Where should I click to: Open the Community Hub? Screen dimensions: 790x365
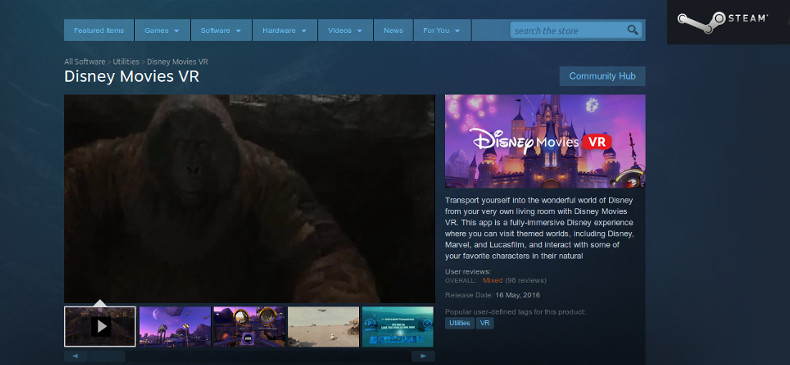click(602, 76)
